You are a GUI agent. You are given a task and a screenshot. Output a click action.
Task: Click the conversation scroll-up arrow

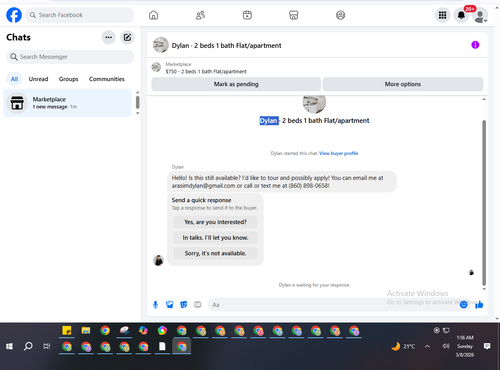484,99
